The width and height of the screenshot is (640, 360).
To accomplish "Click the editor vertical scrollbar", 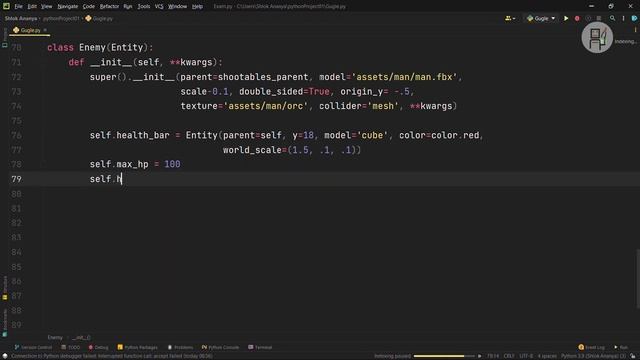I will (x=638, y=279).
